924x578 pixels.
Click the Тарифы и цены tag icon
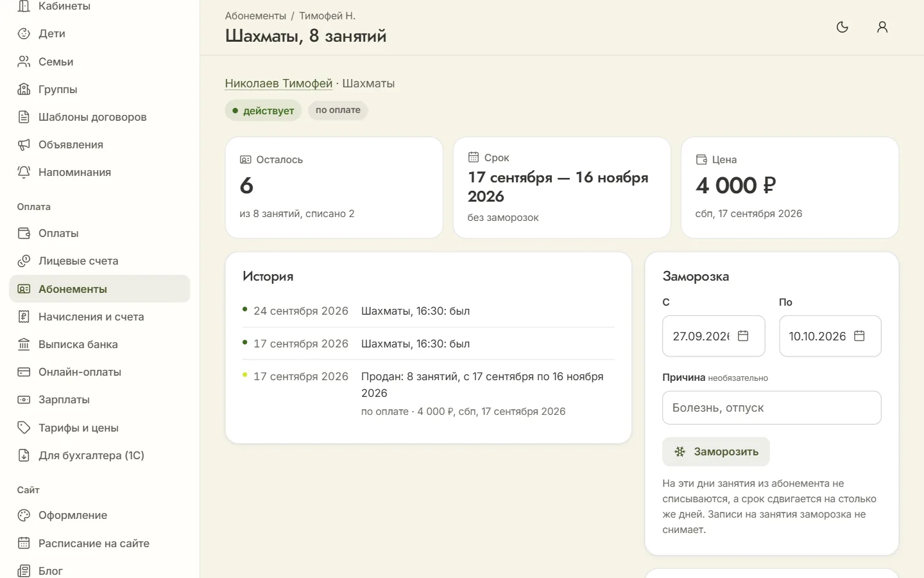(24, 428)
